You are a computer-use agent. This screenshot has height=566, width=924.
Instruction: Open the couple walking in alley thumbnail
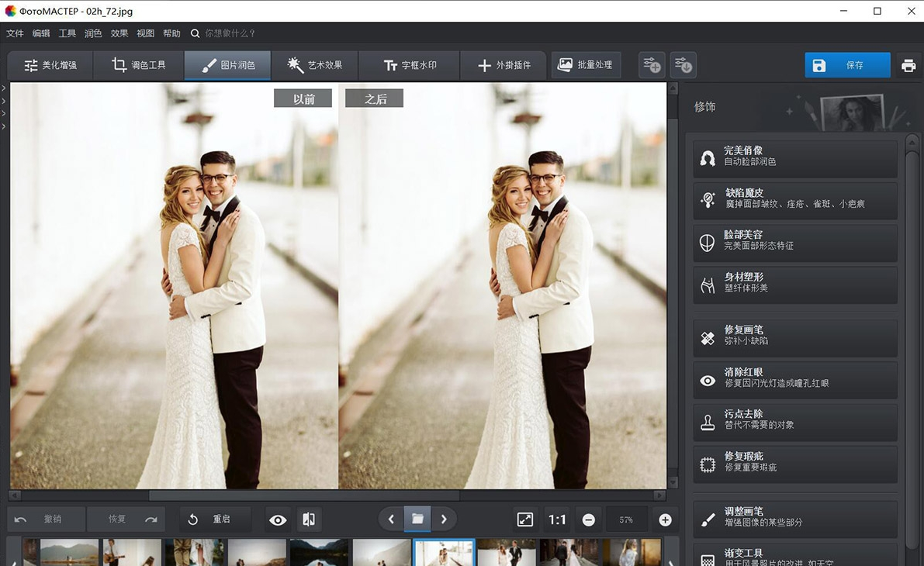click(569, 553)
